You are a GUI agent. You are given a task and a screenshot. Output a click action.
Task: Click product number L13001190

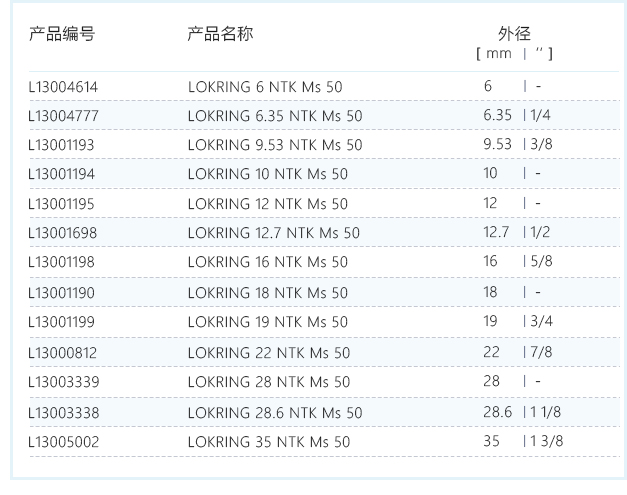(62, 293)
